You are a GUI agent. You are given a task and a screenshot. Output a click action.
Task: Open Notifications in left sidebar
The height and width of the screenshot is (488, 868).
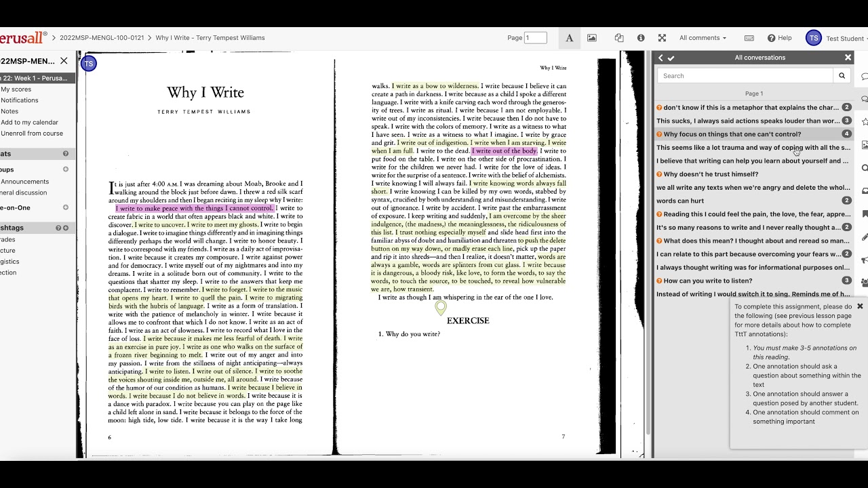tap(19, 100)
